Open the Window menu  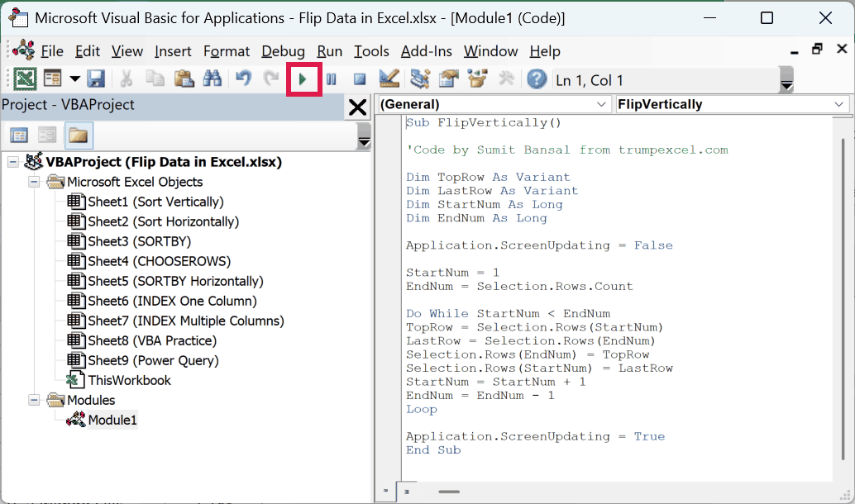coord(490,51)
